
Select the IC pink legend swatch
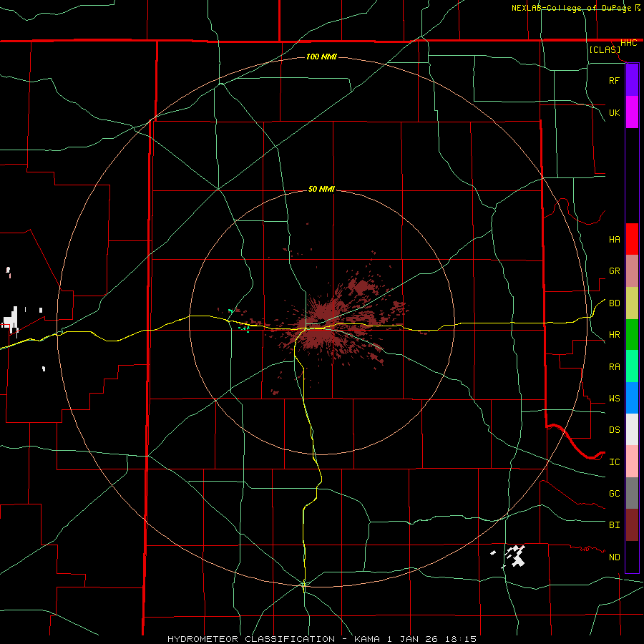pos(632,462)
